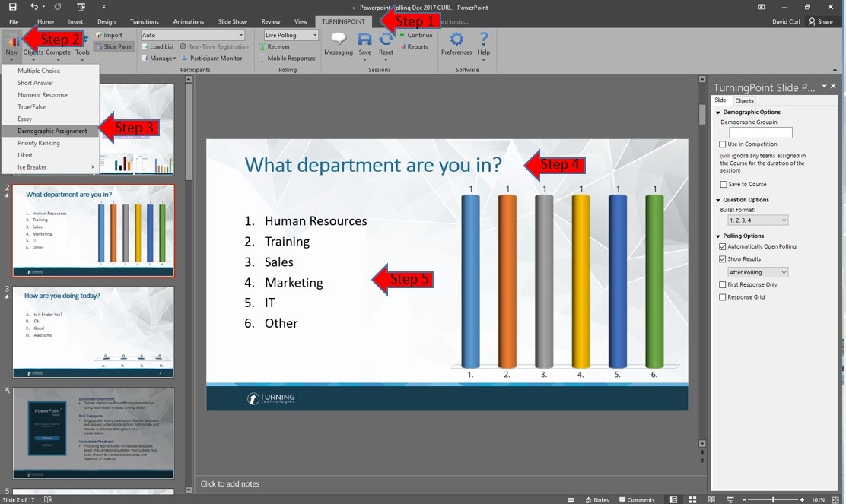Image resolution: width=846 pixels, height=504 pixels.
Task: Enable First Response Only checkbox
Action: [723, 284]
